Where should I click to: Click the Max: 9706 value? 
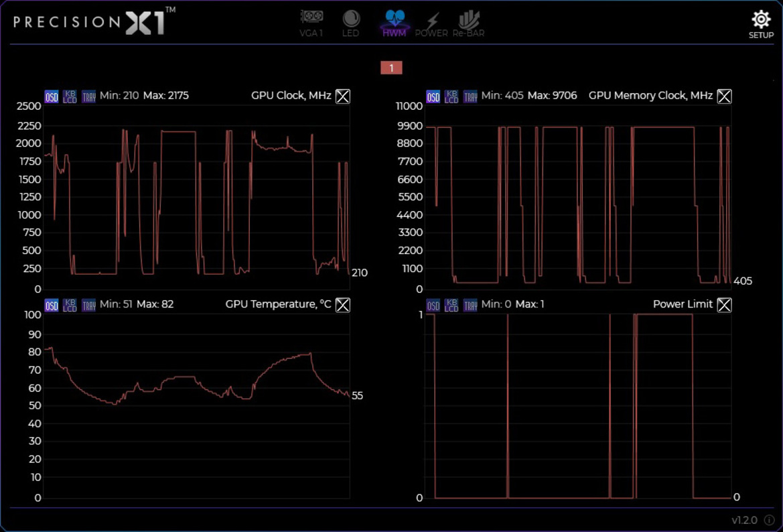pos(553,95)
